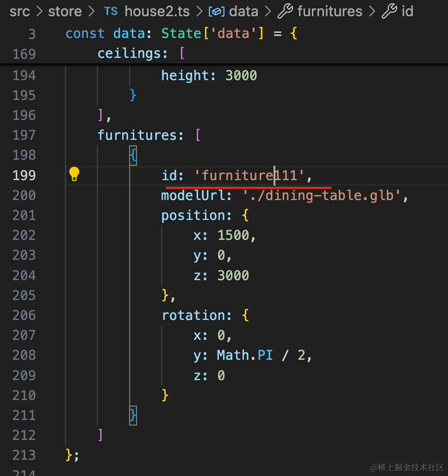448x476 pixels.
Task: Click line number 206 in gutter
Action: point(24,315)
